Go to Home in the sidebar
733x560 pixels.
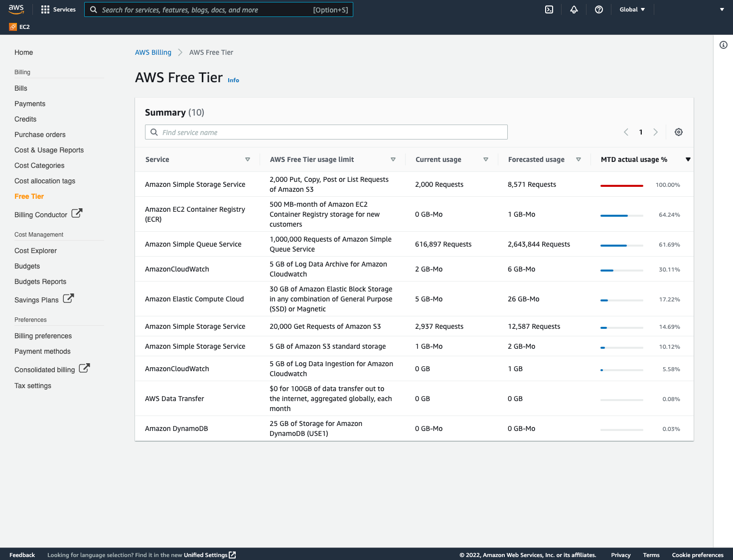pyautogui.click(x=23, y=52)
